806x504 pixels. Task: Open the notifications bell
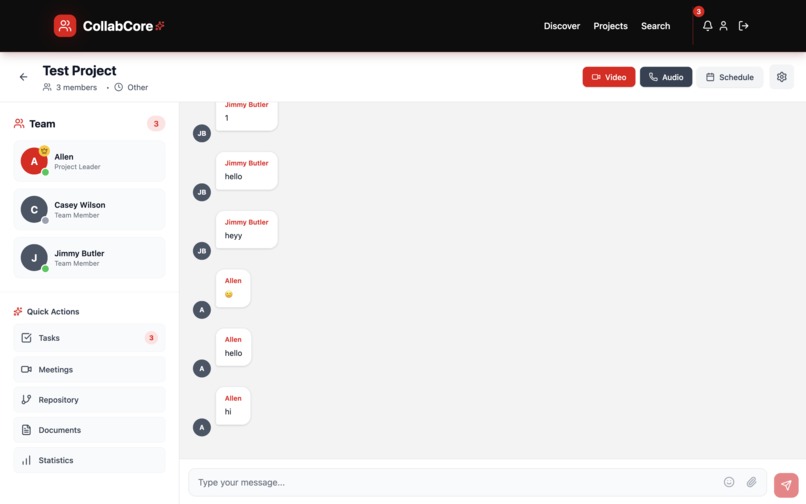click(x=707, y=26)
